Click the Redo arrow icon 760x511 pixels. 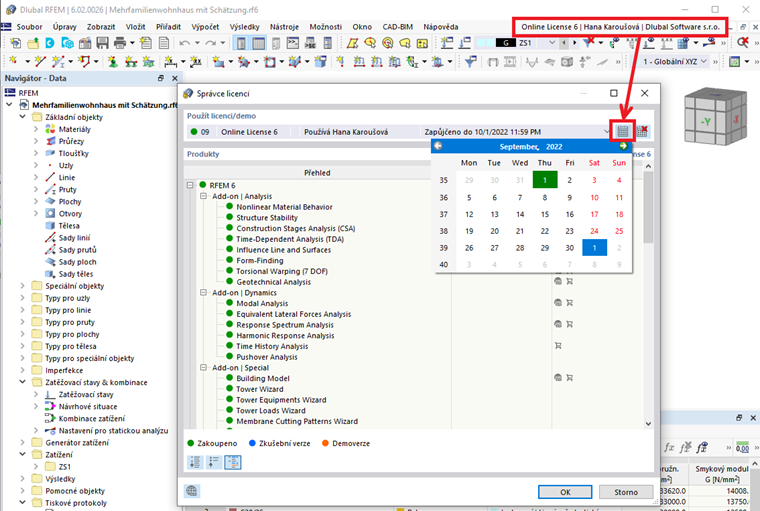pos(210,43)
